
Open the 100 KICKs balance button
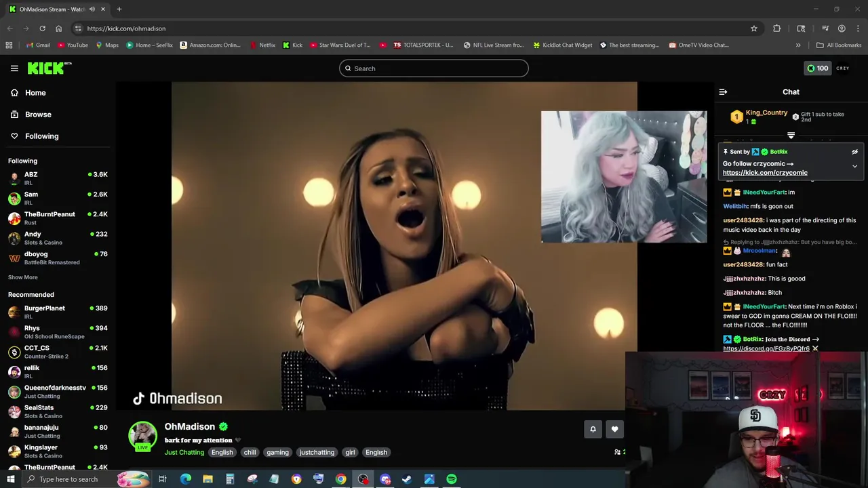point(817,68)
